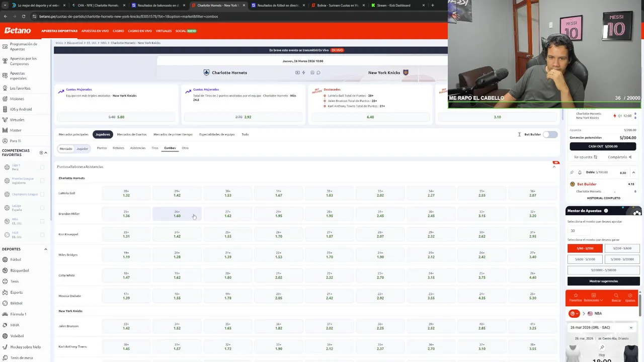This screenshot has height=362, width=644.
Task: Open Master sidebar icon
Action: point(5,130)
